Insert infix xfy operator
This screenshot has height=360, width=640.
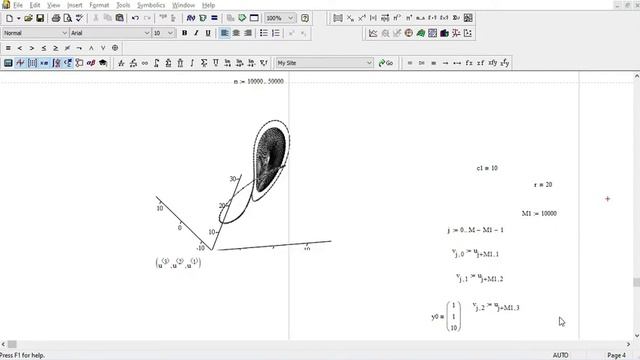[493, 63]
